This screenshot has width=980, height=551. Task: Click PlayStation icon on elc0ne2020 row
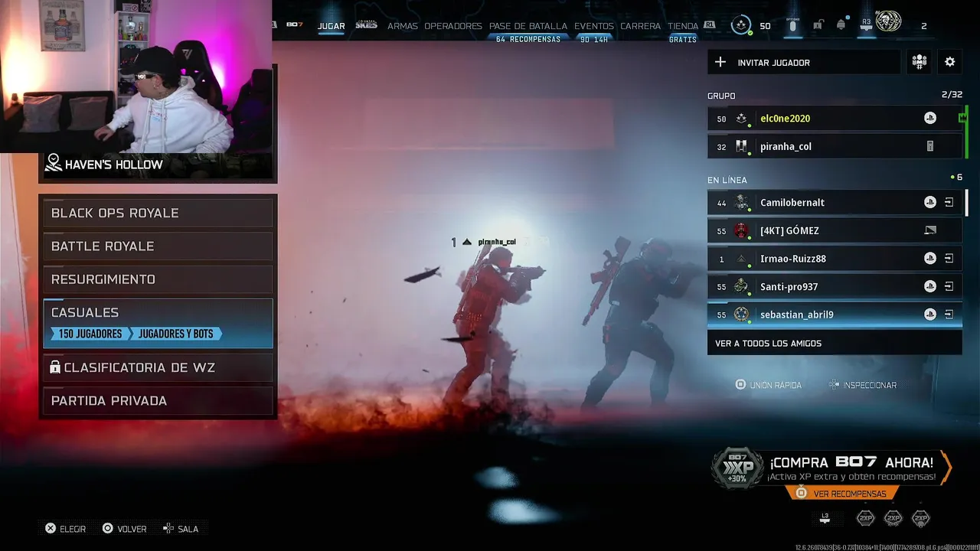(x=929, y=119)
